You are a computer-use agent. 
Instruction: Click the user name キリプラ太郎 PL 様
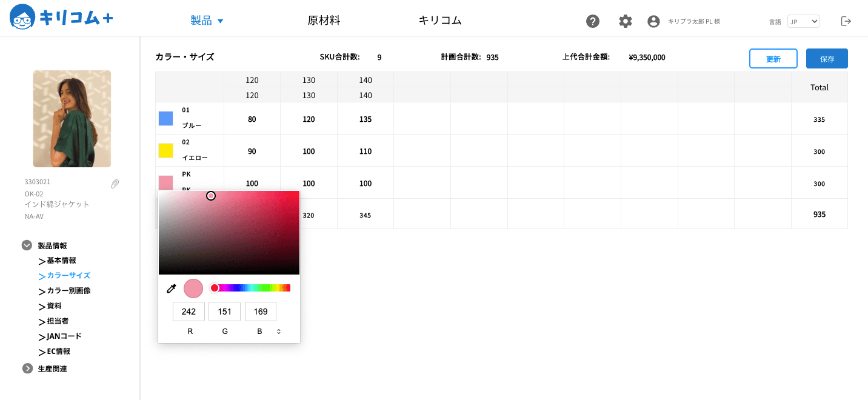pos(694,21)
